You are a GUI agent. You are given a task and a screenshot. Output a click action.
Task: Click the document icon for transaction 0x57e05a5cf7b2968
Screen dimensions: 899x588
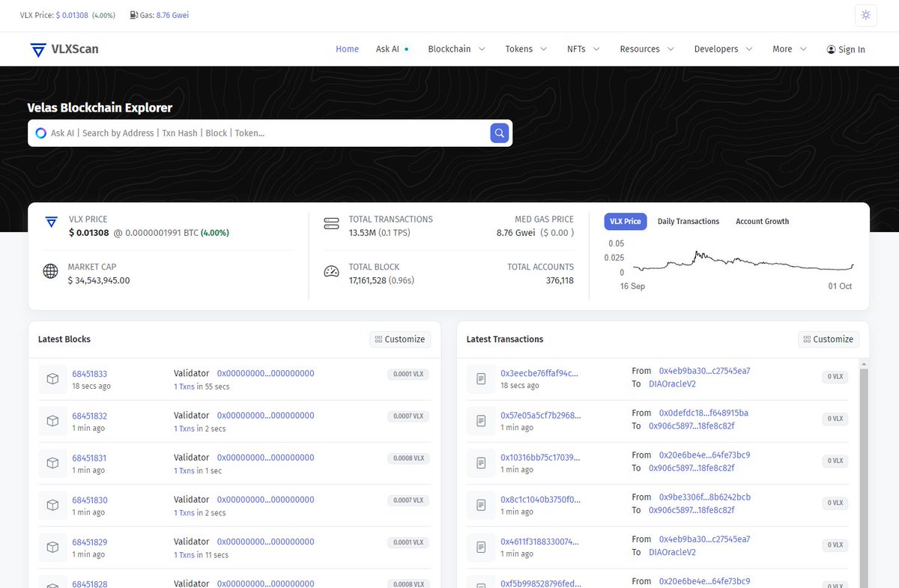tap(481, 422)
